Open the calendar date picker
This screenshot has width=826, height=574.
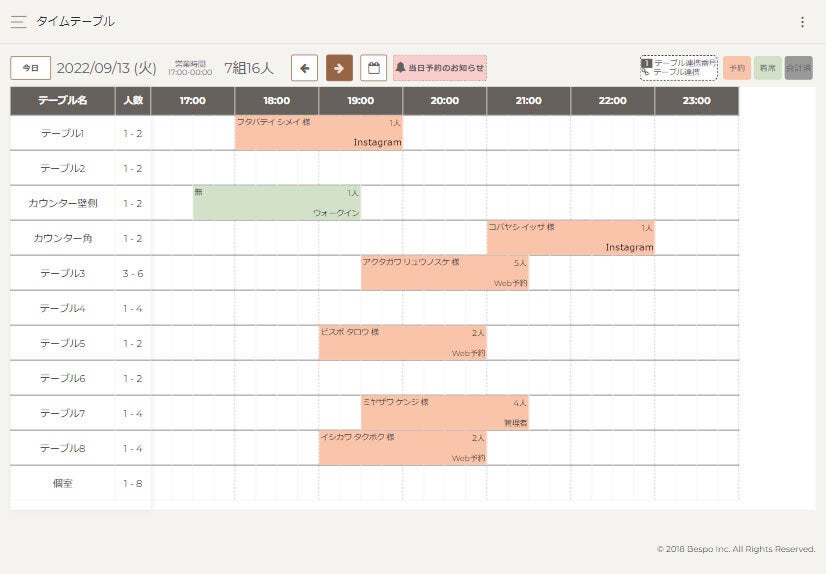click(x=373, y=68)
